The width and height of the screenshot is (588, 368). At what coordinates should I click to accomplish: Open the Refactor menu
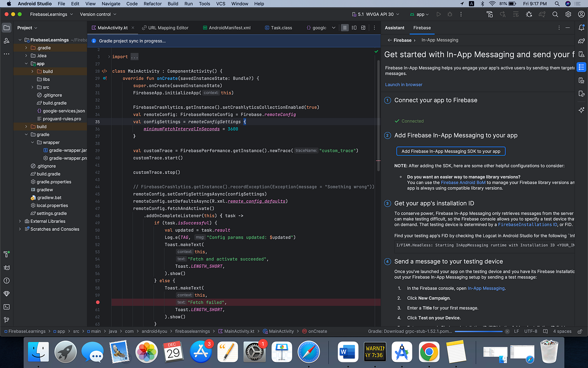pyautogui.click(x=152, y=3)
